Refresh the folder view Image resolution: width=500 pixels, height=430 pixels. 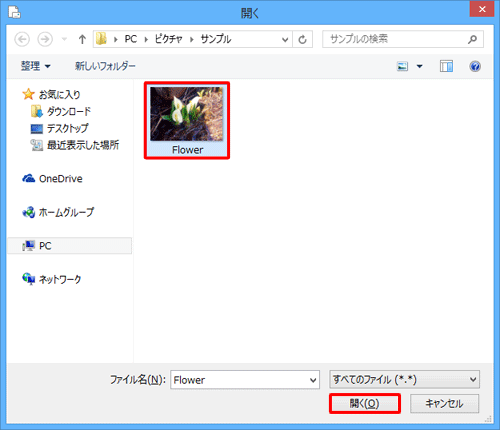(302, 40)
